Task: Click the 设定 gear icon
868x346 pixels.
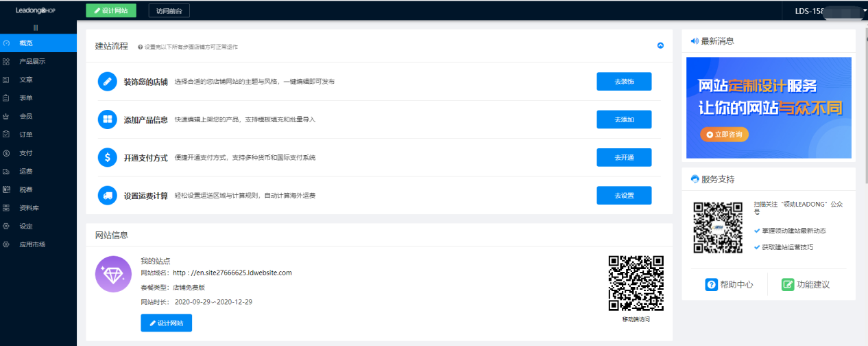Action: coord(6,226)
